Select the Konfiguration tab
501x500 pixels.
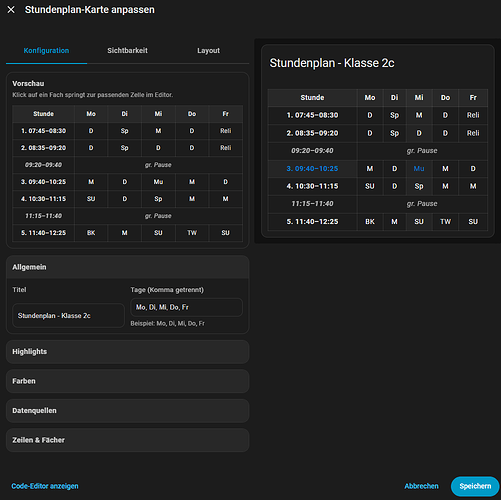point(46,51)
